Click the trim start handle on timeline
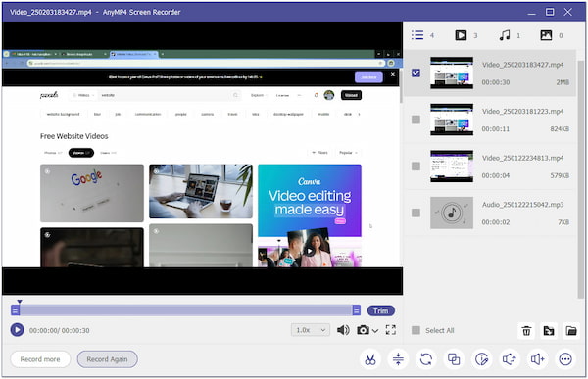Image resolution: width=588 pixels, height=379 pixels. tap(15, 310)
